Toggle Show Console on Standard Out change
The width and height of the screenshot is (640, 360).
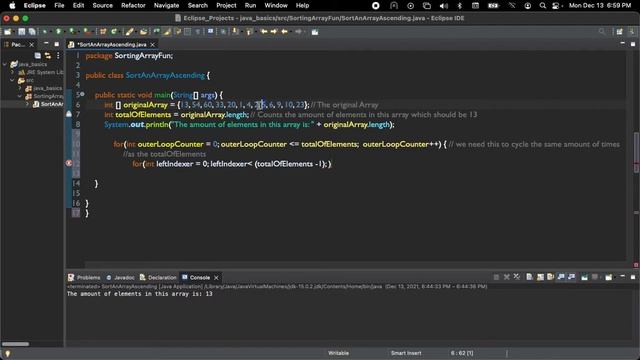[x=561, y=277]
